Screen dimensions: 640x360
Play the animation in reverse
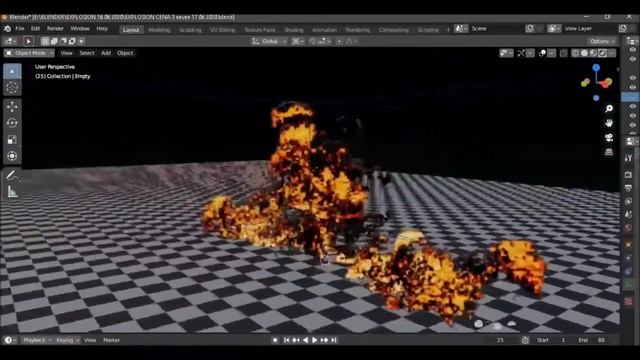tap(305, 340)
